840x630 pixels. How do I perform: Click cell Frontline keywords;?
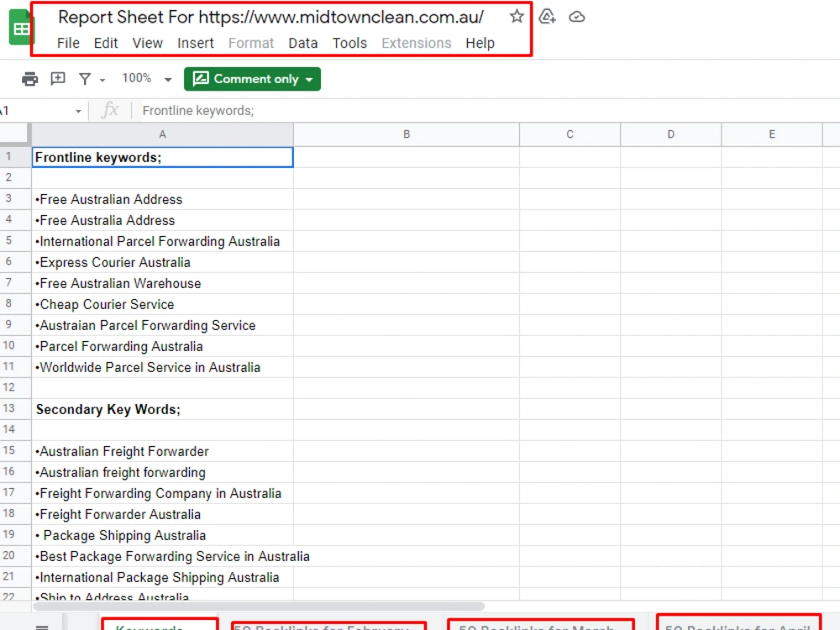pyautogui.click(x=162, y=157)
